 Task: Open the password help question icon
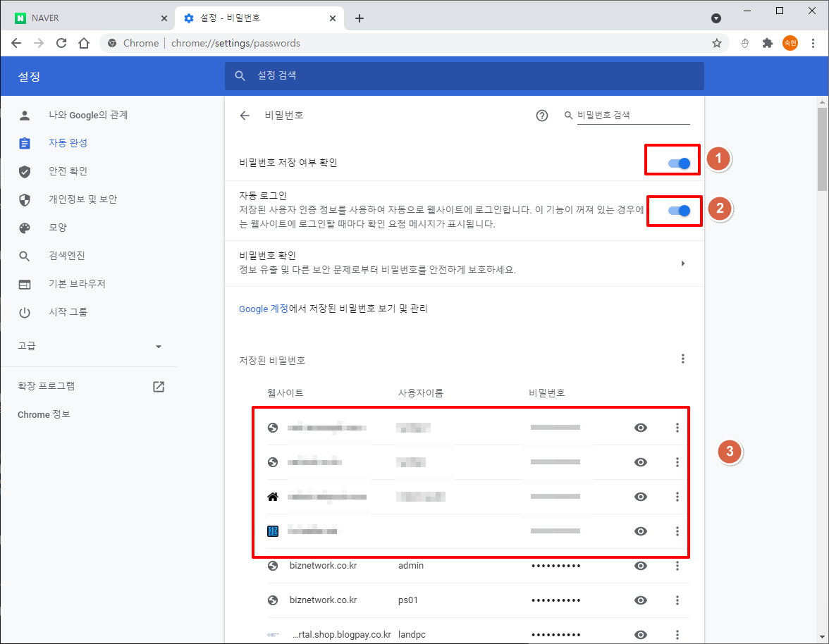pyautogui.click(x=542, y=115)
